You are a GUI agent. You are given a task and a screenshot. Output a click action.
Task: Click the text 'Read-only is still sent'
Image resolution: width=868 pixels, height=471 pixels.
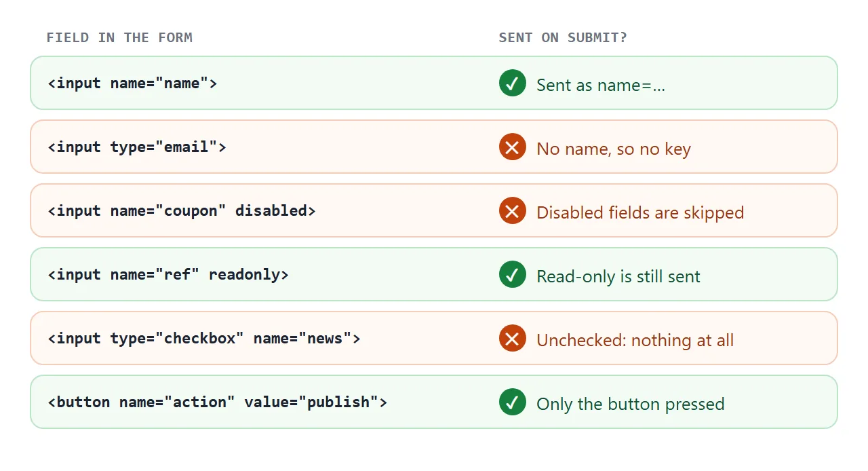point(618,276)
